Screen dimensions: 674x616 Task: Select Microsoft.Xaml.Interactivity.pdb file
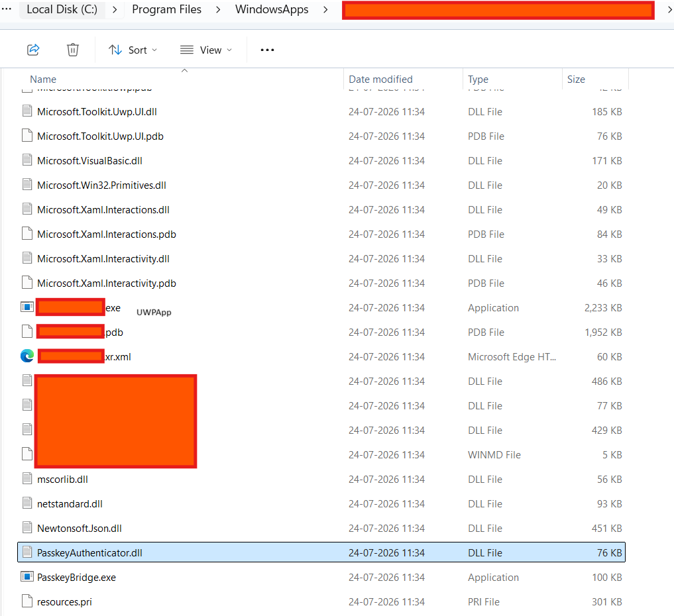pos(321,283)
